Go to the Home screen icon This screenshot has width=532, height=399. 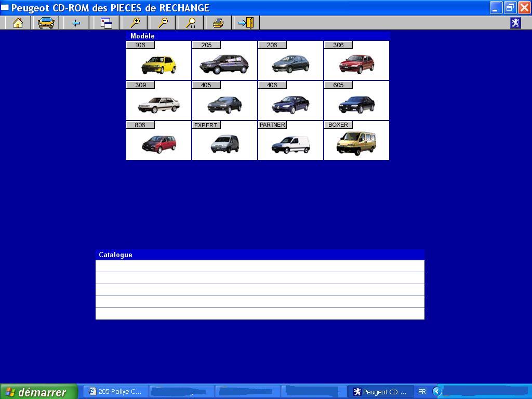tap(18, 23)
